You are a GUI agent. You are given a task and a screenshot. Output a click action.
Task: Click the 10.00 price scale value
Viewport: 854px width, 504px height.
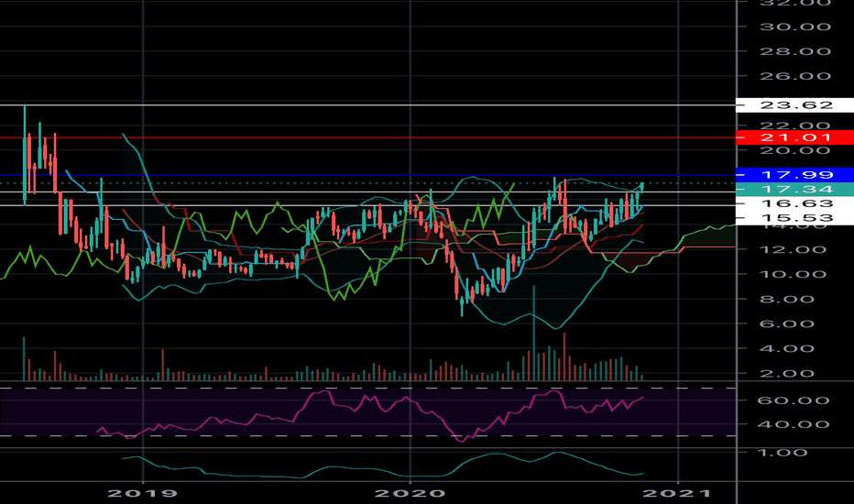[794, 274]
